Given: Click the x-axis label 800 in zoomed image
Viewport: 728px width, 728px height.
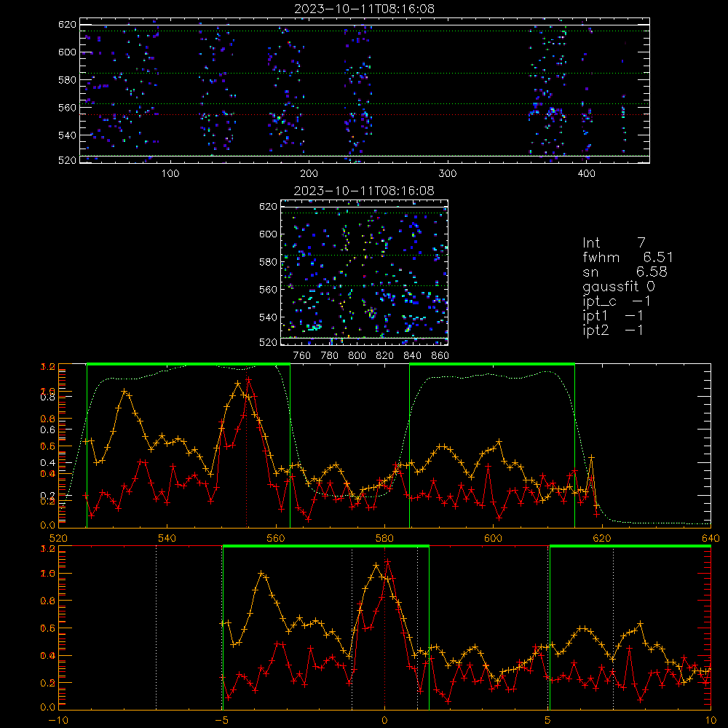Looking at the screenshot, I should (x=357, y=356).
